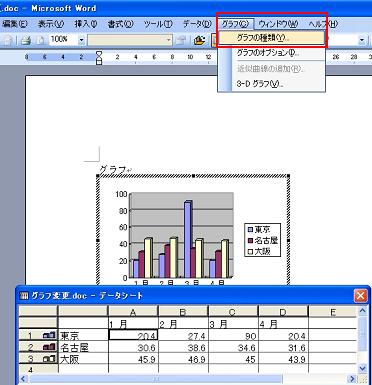Image resolution: width=372 pixels, height=385 pixels.
Task: Click the first-line indent marker on ruler
Action: [x=99, y=54]
